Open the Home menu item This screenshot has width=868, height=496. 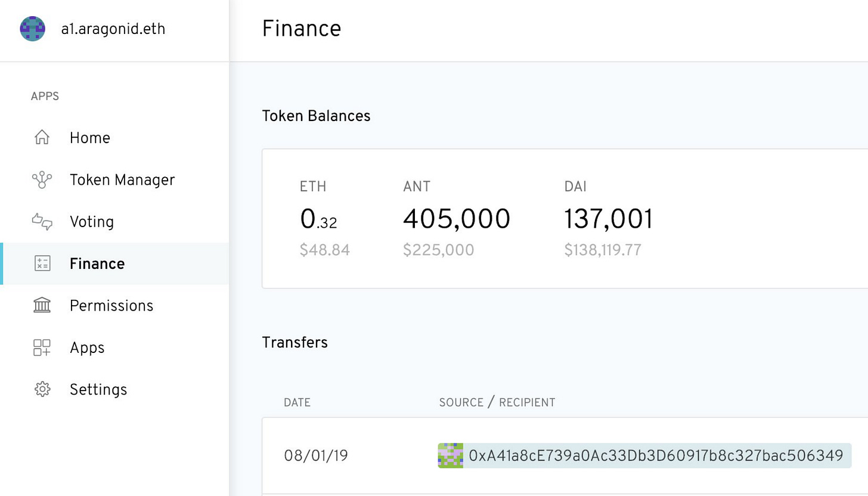[x=114, y=138]
